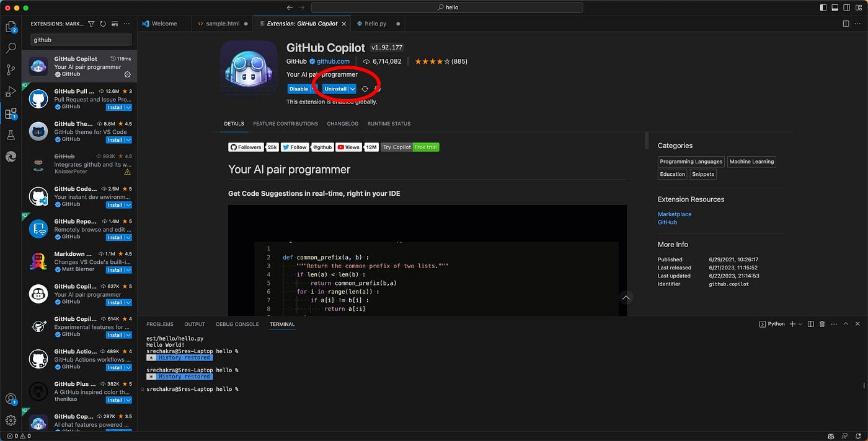Click the hello command center search box
This screenshot has height=441, width=868.
point(446,7)
